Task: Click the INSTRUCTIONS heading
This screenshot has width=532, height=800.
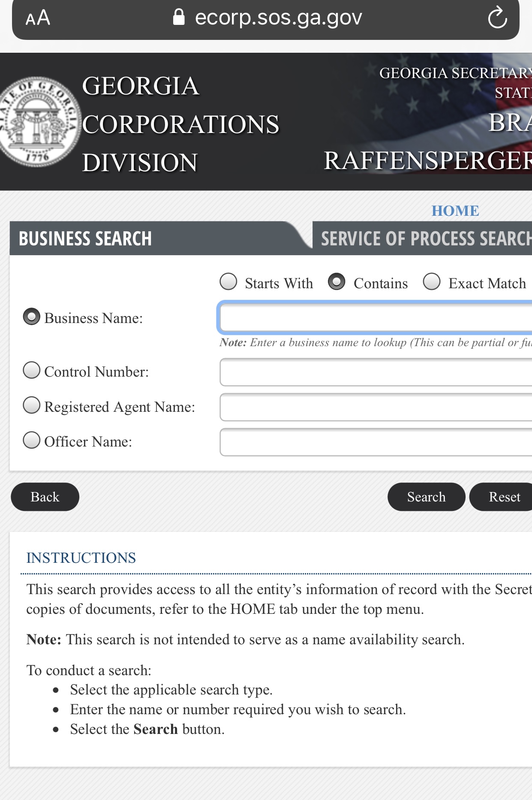Action: click(81, 558)
